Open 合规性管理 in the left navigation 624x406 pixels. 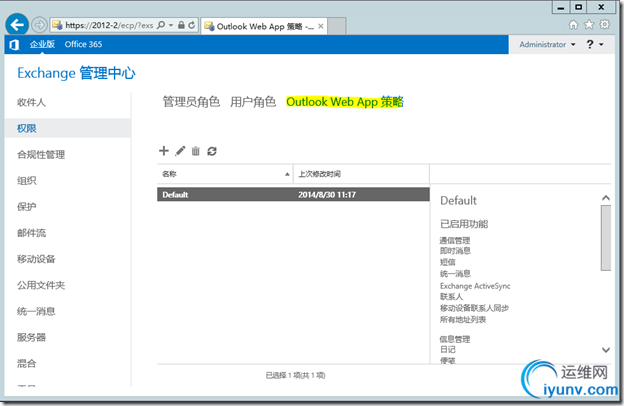[x=41, y=154]
